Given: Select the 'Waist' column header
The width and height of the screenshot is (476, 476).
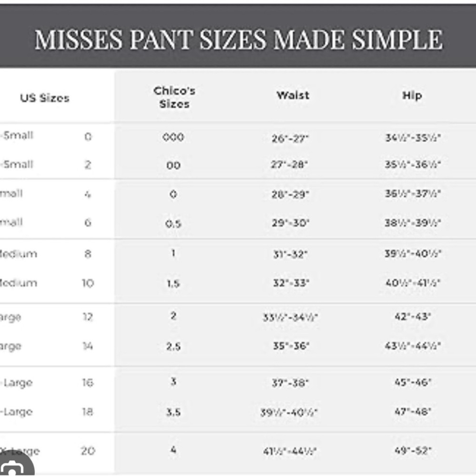Looking at the screenshot, I should point(293,95).
